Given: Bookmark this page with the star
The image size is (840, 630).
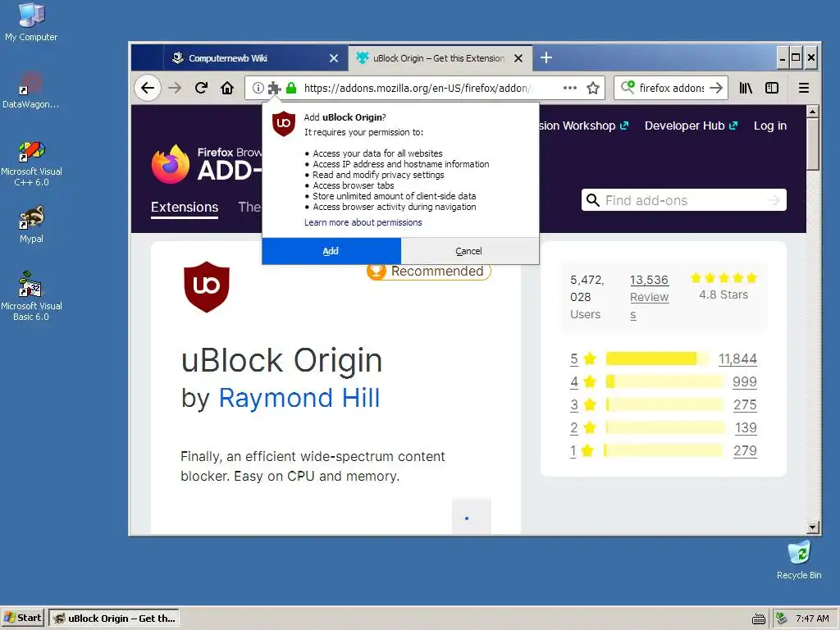Looking at the screenshot, I should (593, 88).
